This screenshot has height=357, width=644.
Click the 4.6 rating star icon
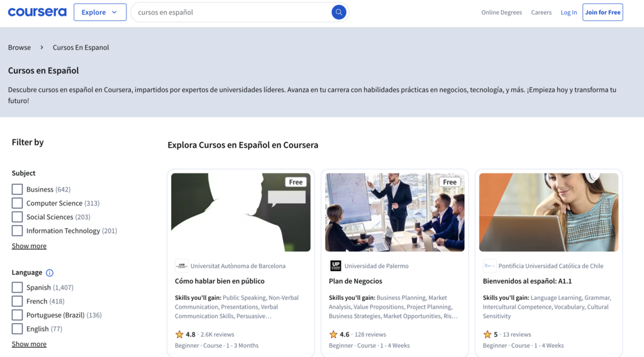click(x=333, y=334)
